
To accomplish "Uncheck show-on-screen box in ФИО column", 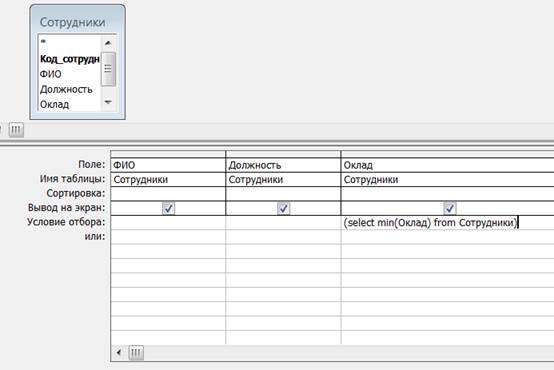I will pos(168,208).
